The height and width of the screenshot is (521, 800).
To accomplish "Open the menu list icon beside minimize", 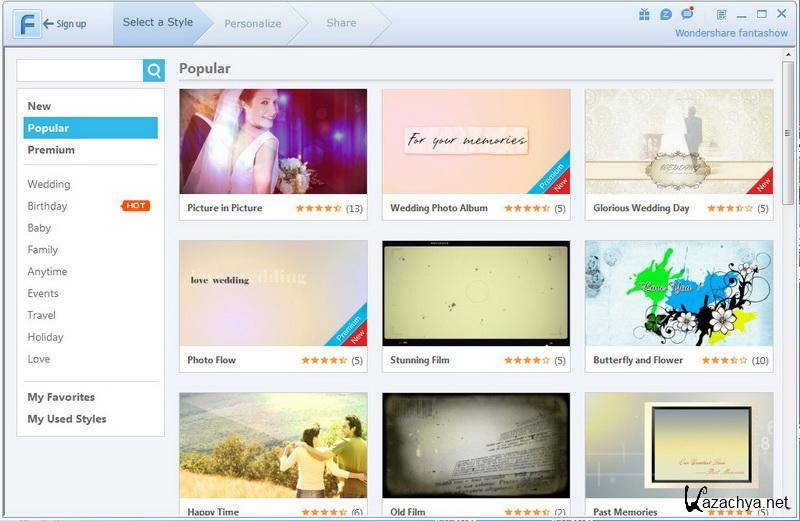I will [x=722, y=14].
